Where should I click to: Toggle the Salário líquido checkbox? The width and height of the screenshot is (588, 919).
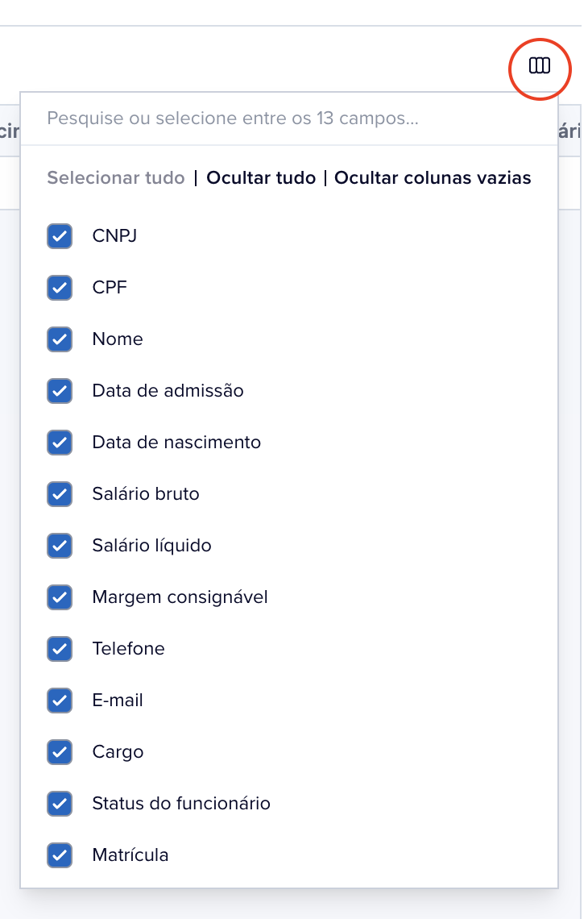click(x=60, y=546)
